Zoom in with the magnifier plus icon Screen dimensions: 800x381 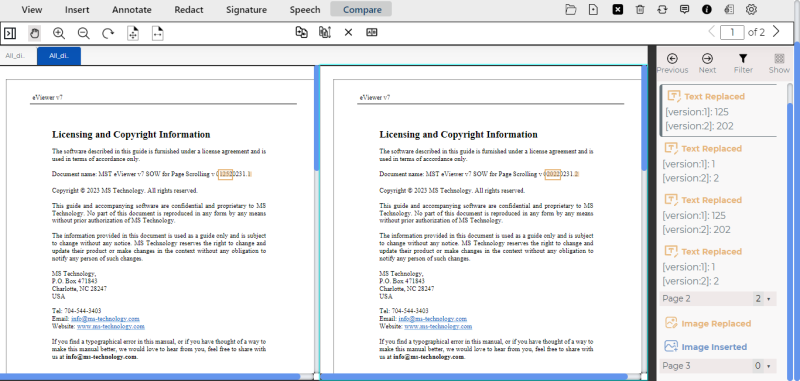59,34
